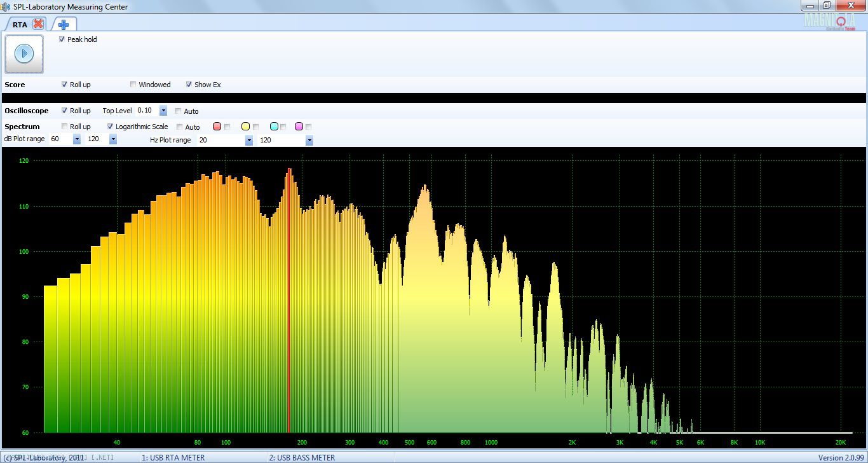Enable Spectrum Auto checkbox
Image resolution: width=868 pixels, height=463 pixels.
(x=180, y=127)
